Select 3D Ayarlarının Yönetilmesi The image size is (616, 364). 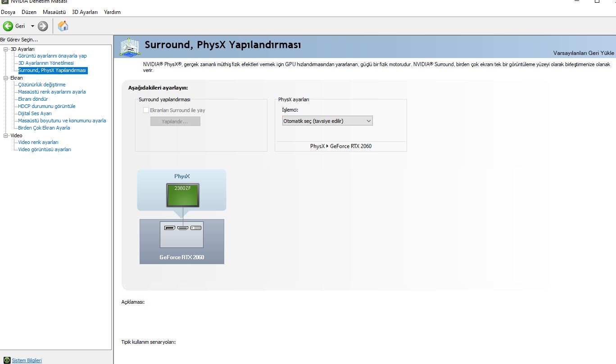[x=46, y=63]
